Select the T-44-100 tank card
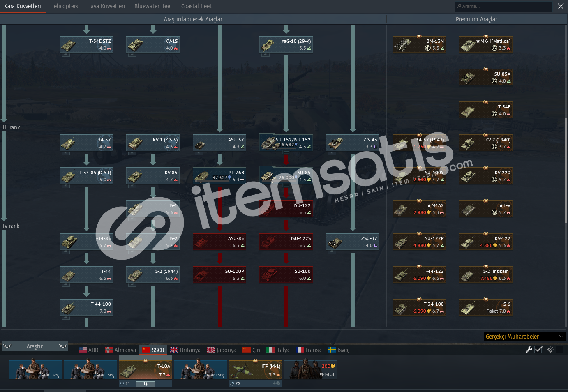Image resolution: width=568 pixels, height=392 pixels. pyautogui.click(x=86, y=307)
